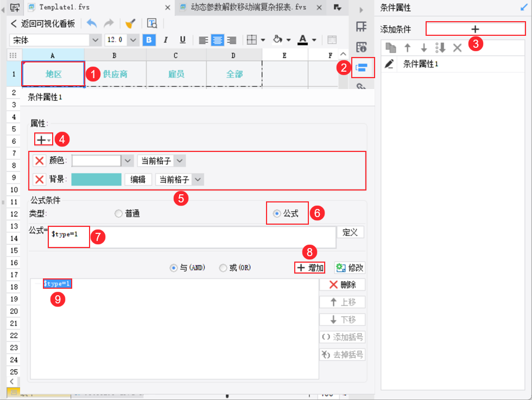This screenshot has height=400, width=532.
Task: Open the add attribute plus dropdown
Action: tap(43, 140)
